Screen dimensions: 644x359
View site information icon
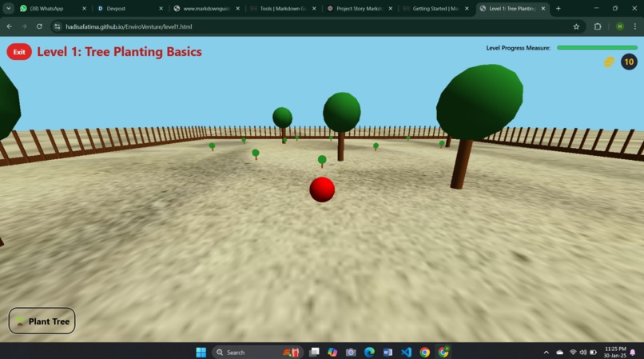click(57, 26)
